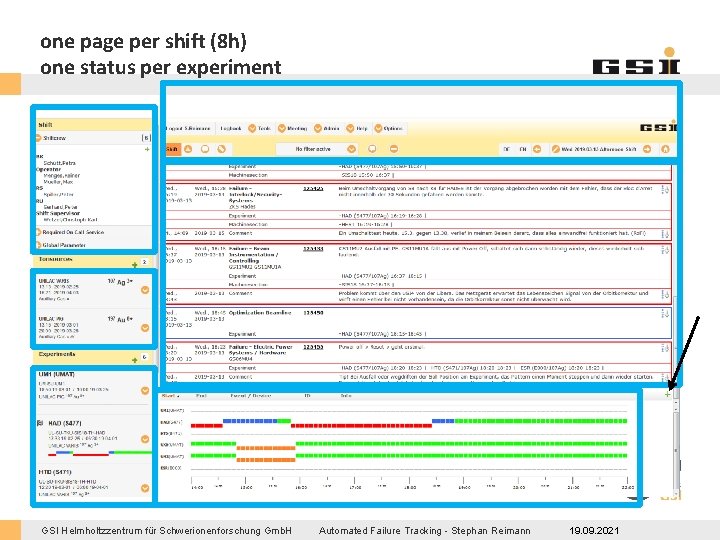Click the pencil icon beside the shift date

click(x=556, y=149)
